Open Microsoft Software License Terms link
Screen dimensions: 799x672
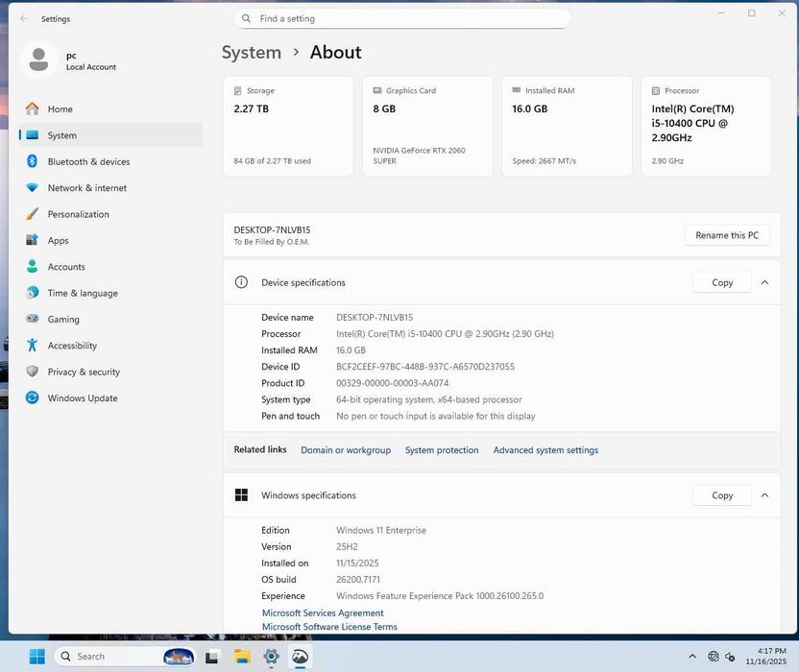(329, 627)
